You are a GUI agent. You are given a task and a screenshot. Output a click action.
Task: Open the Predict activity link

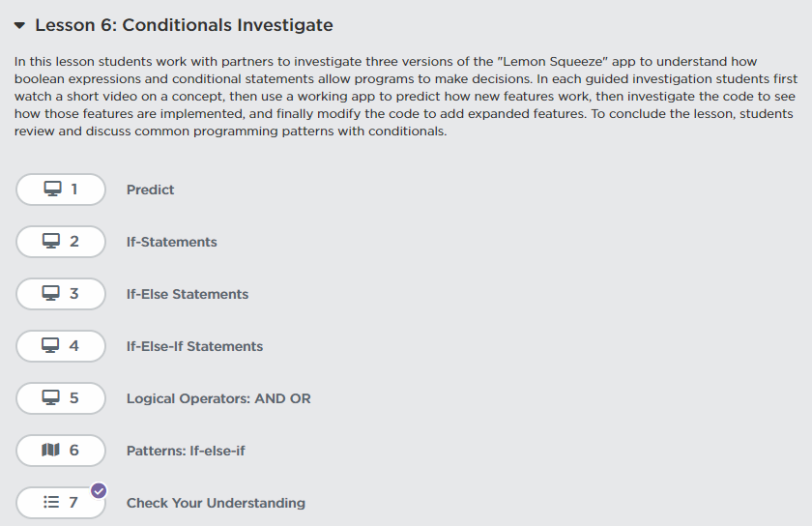[x=151, y=190]
